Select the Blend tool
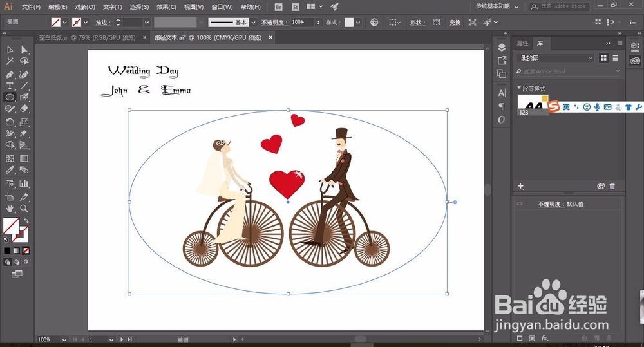 [24, 170]
